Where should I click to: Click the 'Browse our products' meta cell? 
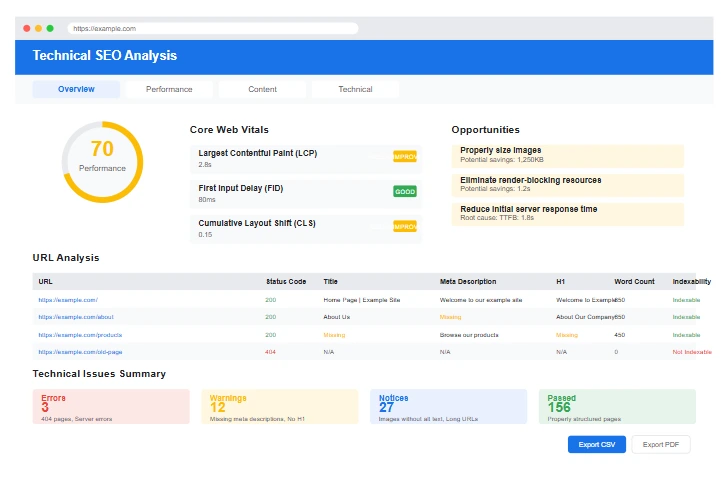click(469, 335)
